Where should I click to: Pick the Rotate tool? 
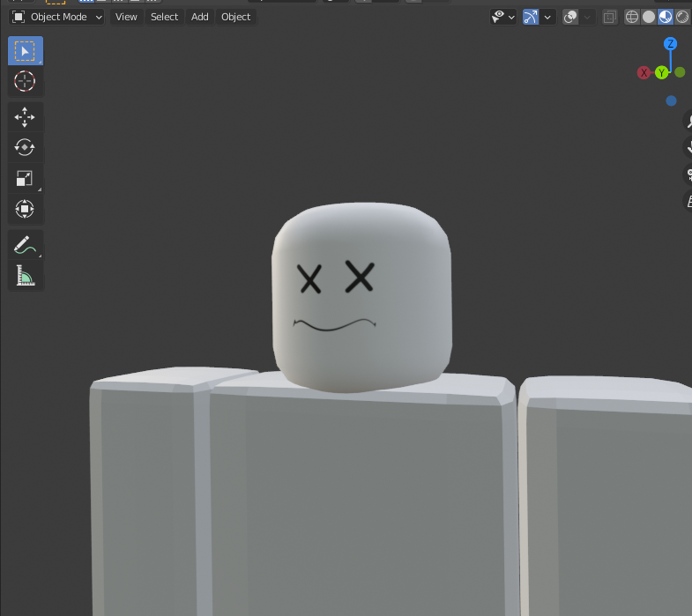(26, 147)
